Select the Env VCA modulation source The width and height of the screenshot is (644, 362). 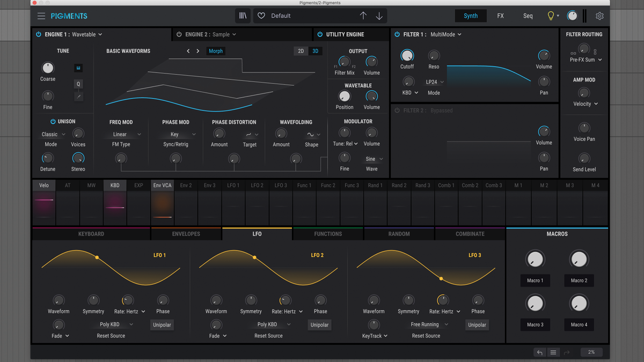tap(162, 186)
